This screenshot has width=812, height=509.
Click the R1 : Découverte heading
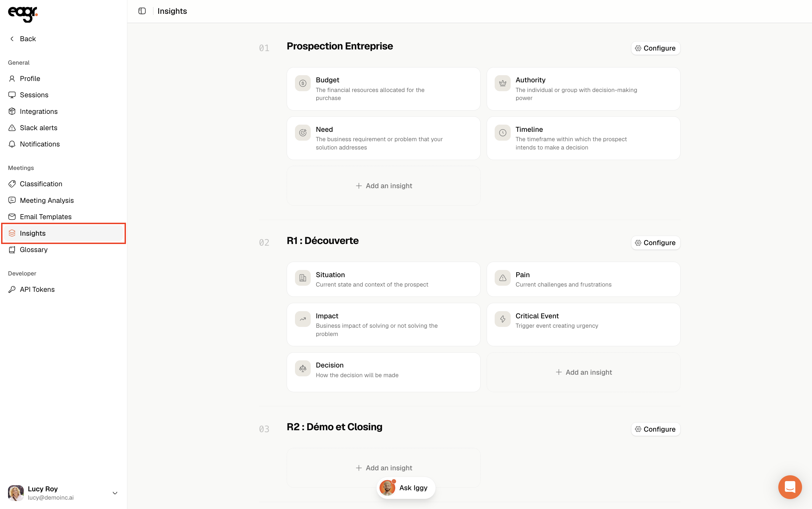(x=323, y=241)
